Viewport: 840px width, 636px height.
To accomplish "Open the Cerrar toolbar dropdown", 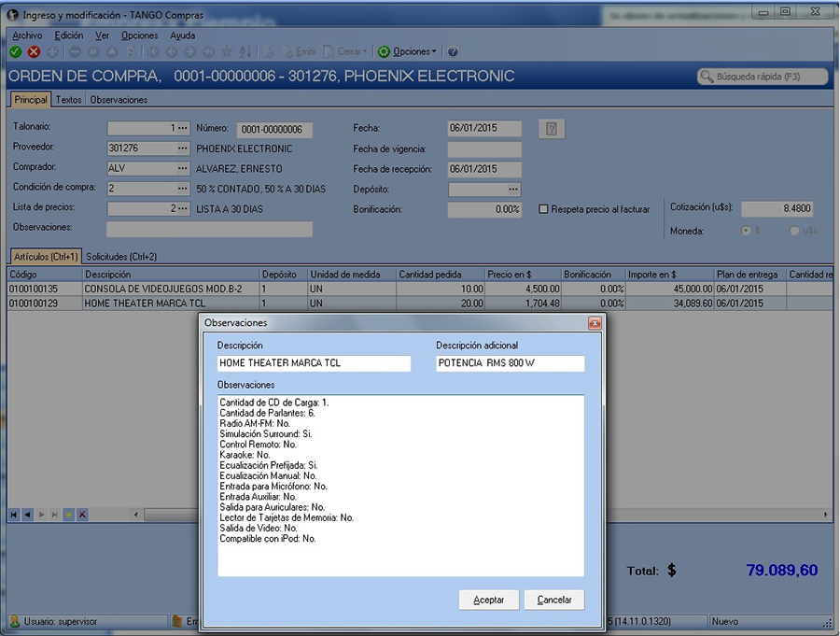I will (x=345, y=52).
